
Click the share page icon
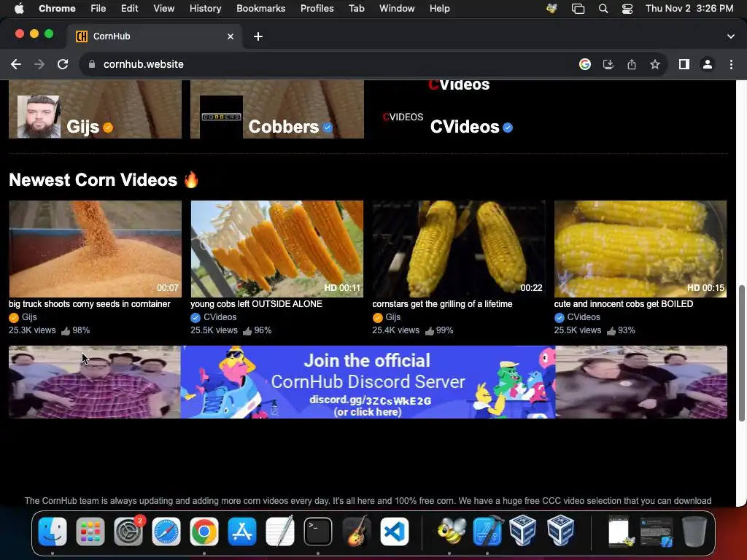coord(632,64)
